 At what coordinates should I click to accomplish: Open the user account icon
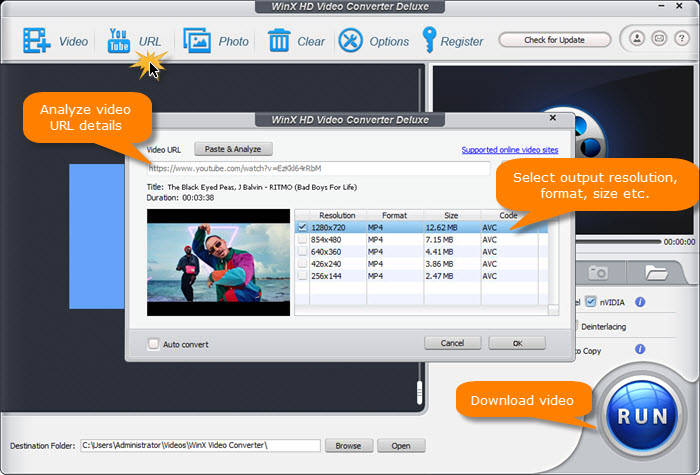click(x=637, y=40)
